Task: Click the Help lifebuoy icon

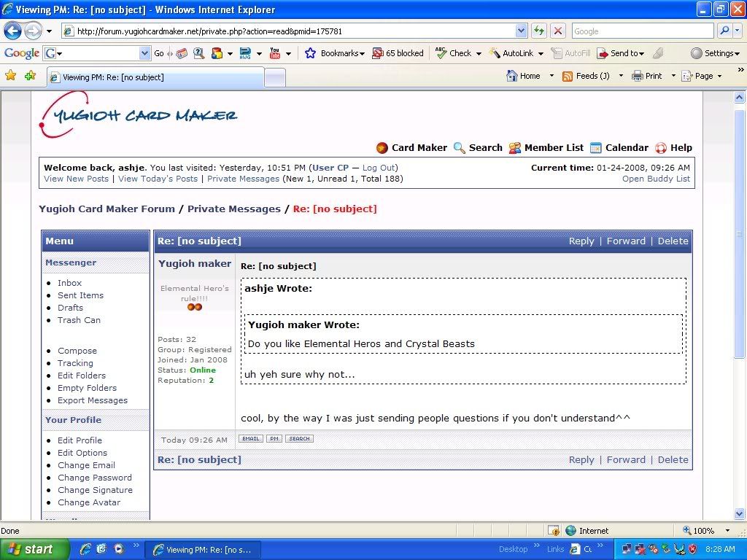Action: (661, 148)
